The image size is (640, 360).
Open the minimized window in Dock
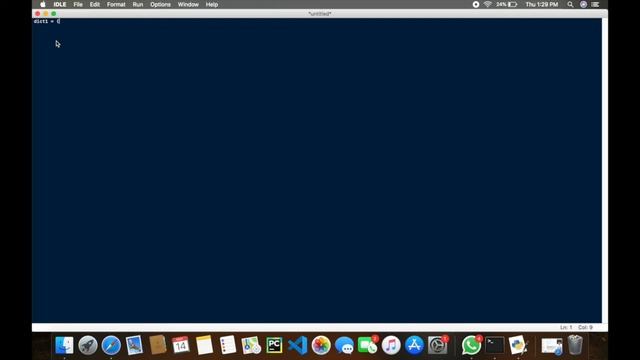tap(552, 346)
